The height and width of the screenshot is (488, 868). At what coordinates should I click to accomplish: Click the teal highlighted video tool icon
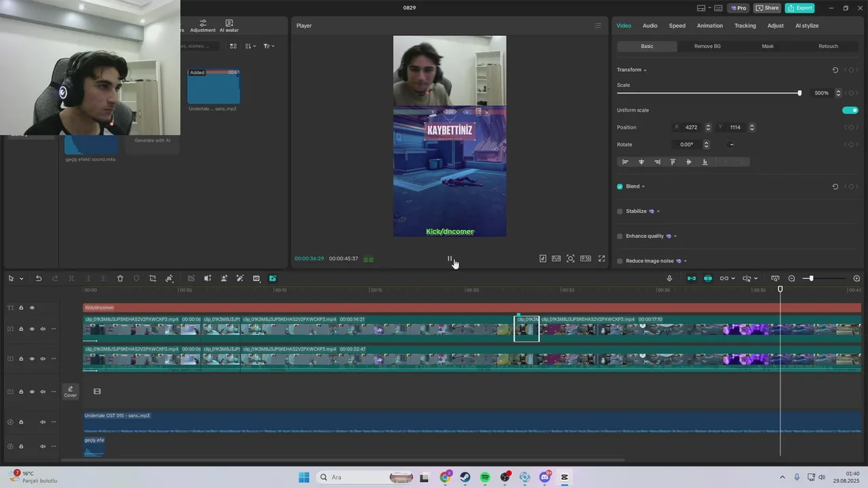click(273, 279)
